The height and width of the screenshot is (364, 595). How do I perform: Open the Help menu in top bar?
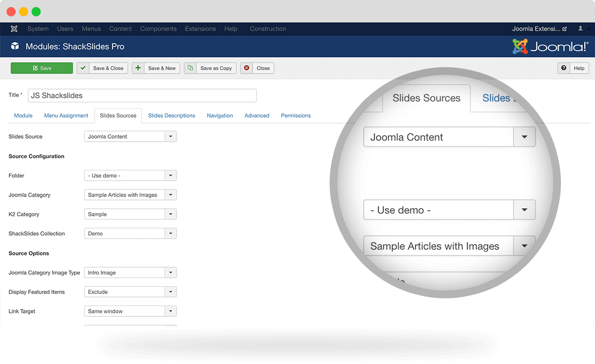(x=231, y=29)
